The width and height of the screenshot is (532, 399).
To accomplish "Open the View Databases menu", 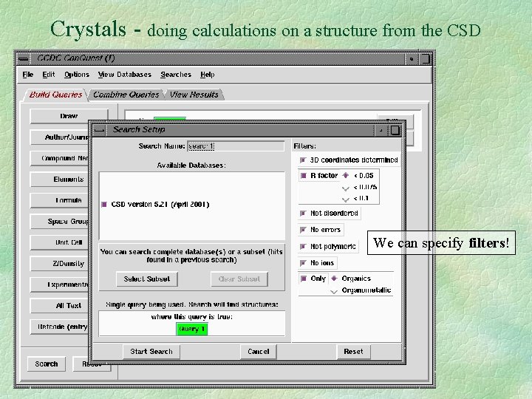I will coord(125,75).
